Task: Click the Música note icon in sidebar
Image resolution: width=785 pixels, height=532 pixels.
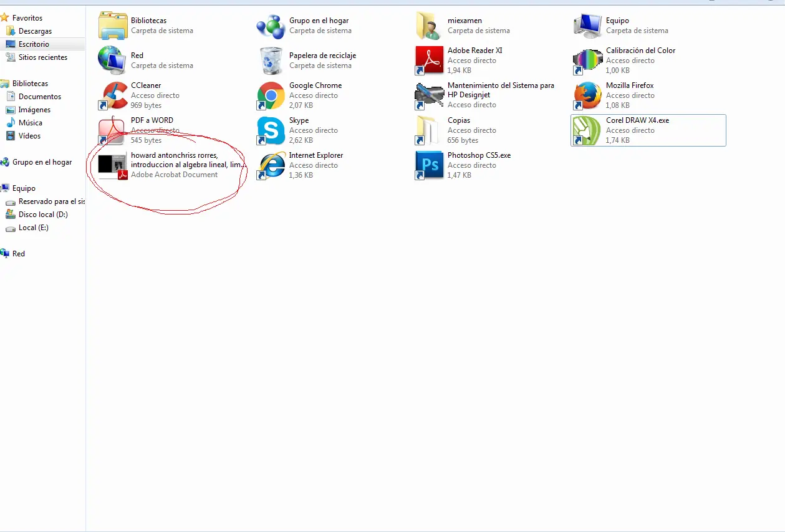Action: (x=11, y=123)
